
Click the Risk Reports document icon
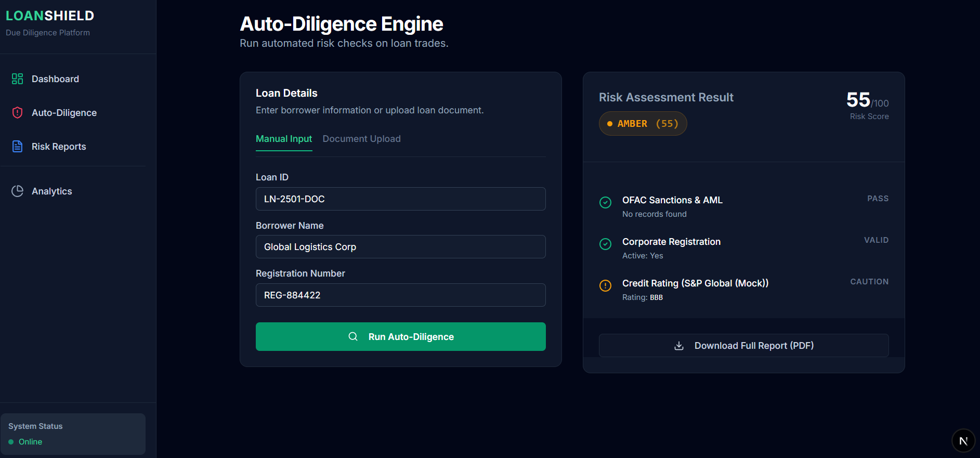pos(17,147)
